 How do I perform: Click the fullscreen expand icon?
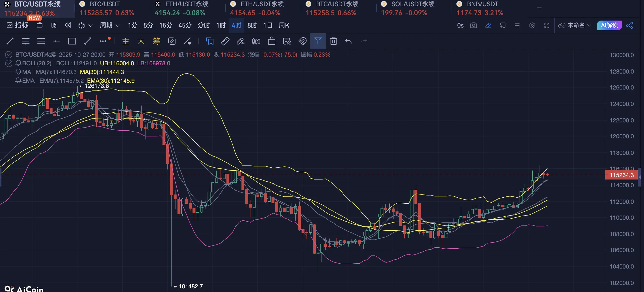(547, 25)
